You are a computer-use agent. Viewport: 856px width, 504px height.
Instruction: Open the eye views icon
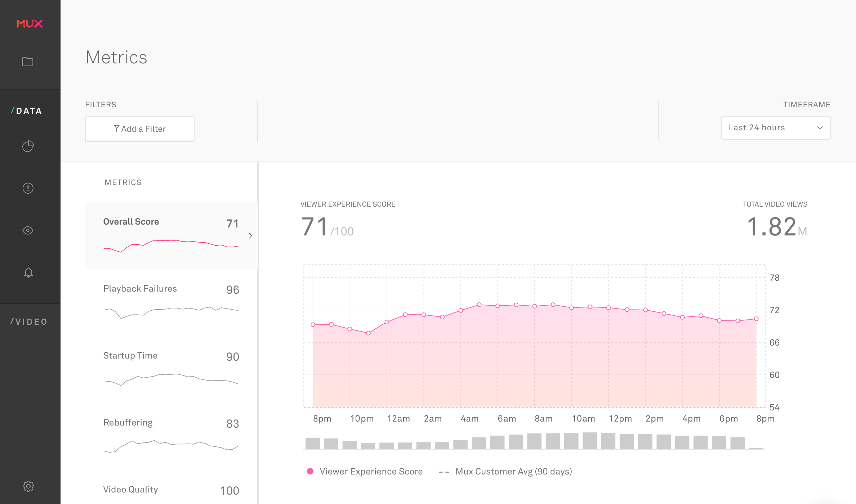tap(28, 230)
